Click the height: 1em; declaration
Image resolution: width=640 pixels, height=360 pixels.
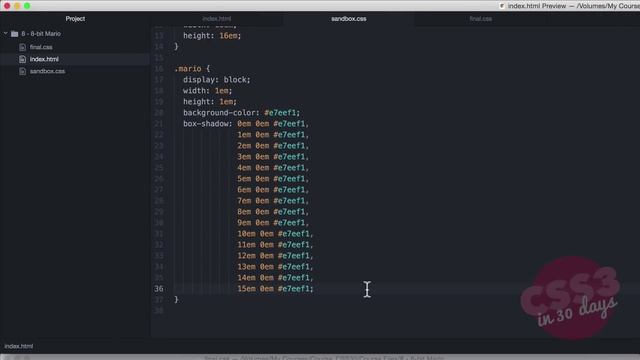210,102
